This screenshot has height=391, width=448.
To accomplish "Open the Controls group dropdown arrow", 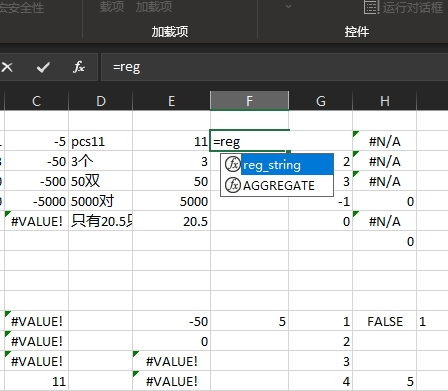I will (x=288, y=6).
